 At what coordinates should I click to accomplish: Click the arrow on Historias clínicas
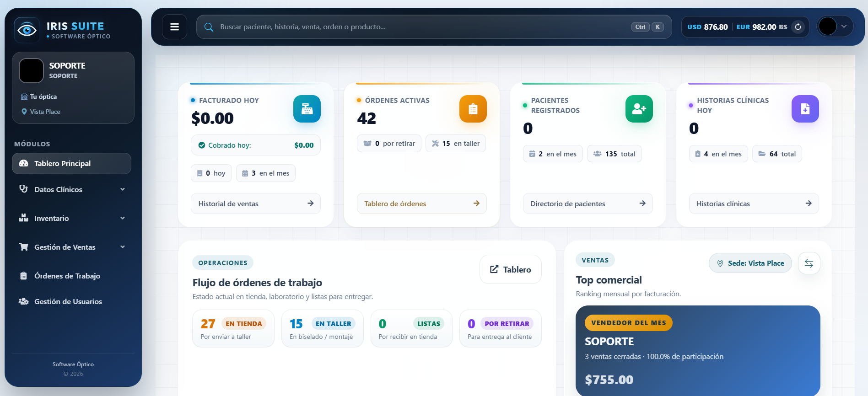pyautogui.click(x=809, y=203)
